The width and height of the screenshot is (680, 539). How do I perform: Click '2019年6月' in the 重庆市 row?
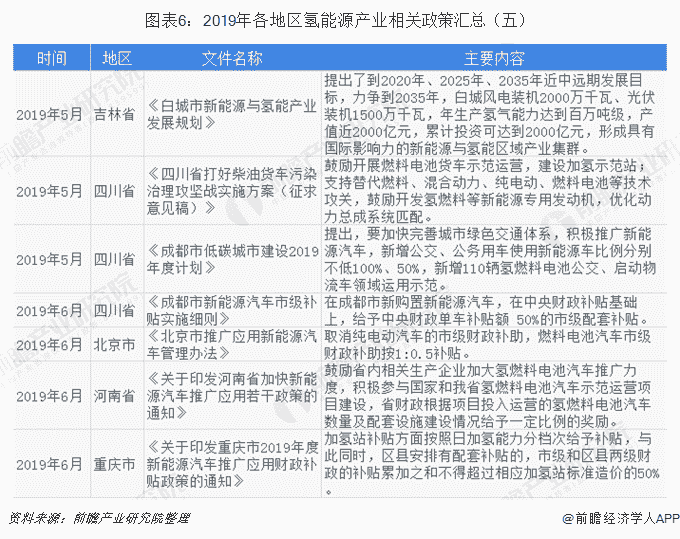tap(49, 464)
